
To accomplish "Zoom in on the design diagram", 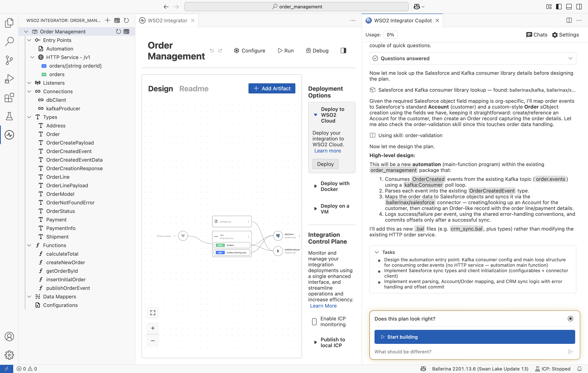I will point(153,328).
